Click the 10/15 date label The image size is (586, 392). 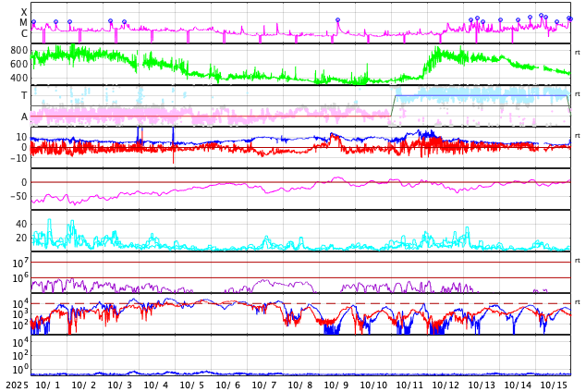(554, 385)
